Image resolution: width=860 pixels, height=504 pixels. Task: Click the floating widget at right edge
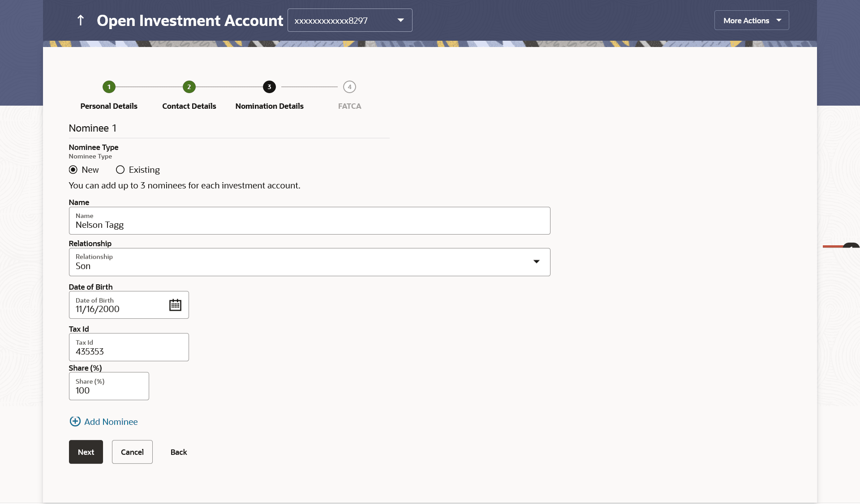tap(850, 246)
